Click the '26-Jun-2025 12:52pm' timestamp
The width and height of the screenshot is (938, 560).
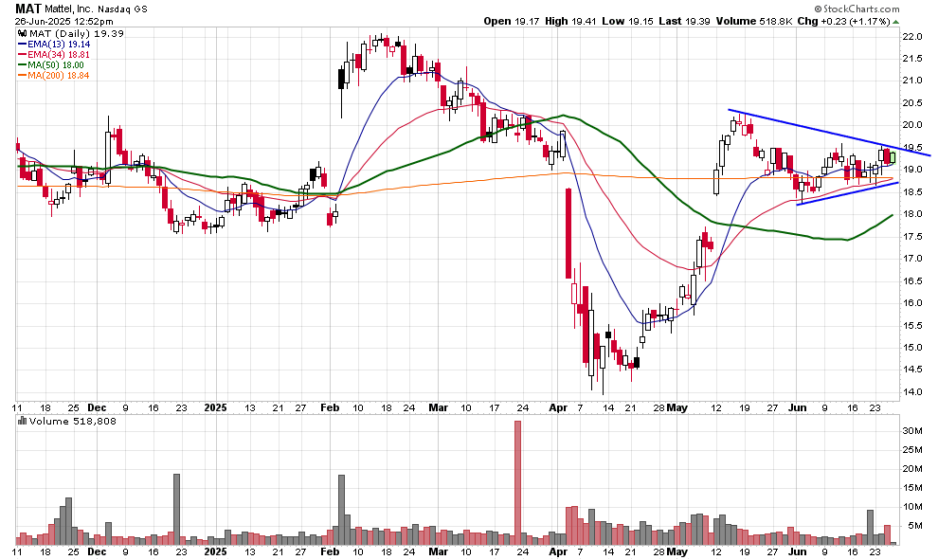point(64,21)
